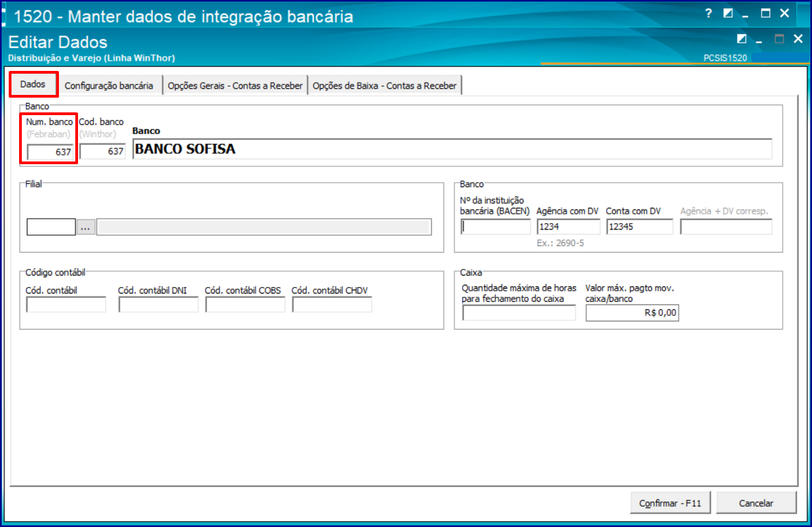Image resolution: width=812 pixels, height=527 pixels.
Task: Open Opções Gerais - Contas a Receber tab
Action: tap(235, 86)
